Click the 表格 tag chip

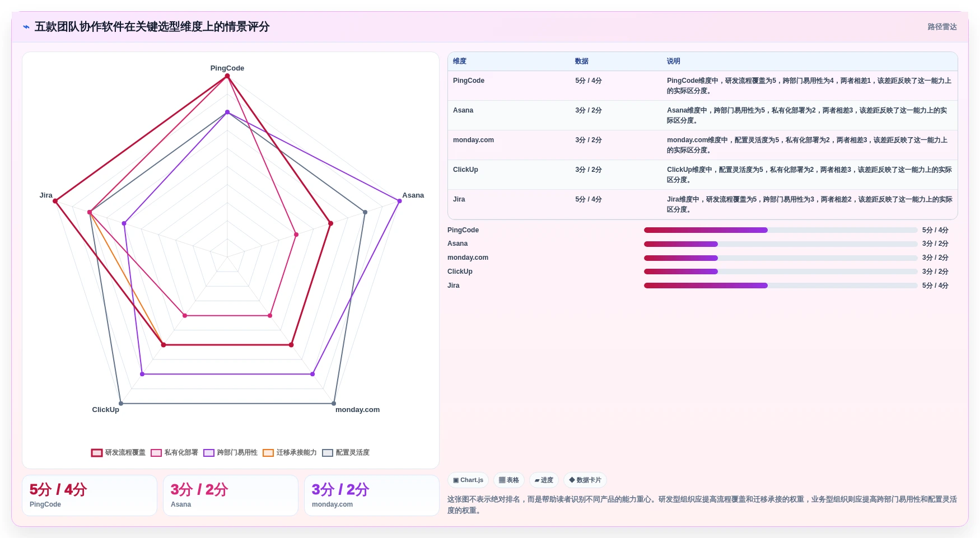509,480
